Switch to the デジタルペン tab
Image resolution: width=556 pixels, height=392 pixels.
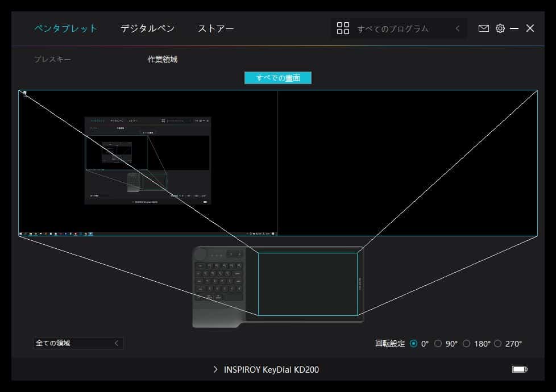pos(147,28)
